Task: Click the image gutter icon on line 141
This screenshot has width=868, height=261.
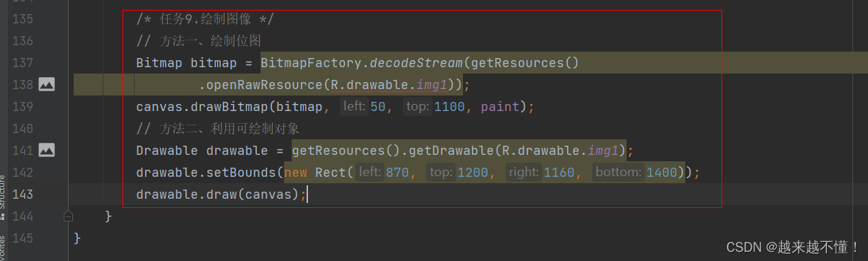Action: 47,150
